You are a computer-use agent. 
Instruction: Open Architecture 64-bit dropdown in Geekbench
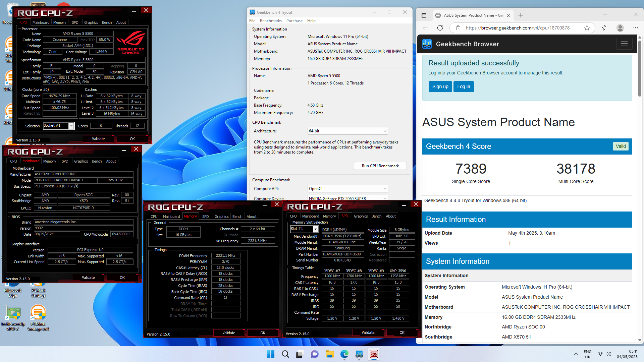pos(347,131)
